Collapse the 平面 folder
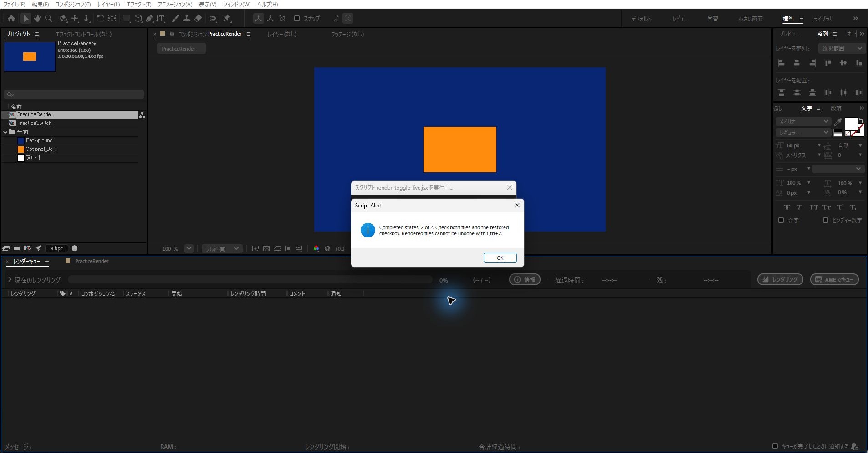The image size is (868, 453). click(x=5, y=132)
